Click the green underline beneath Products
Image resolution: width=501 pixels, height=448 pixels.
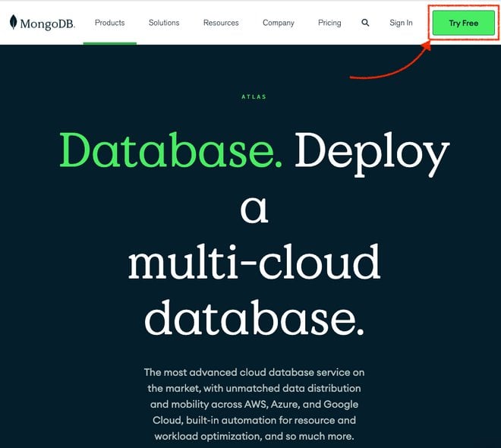coord(109,43)
